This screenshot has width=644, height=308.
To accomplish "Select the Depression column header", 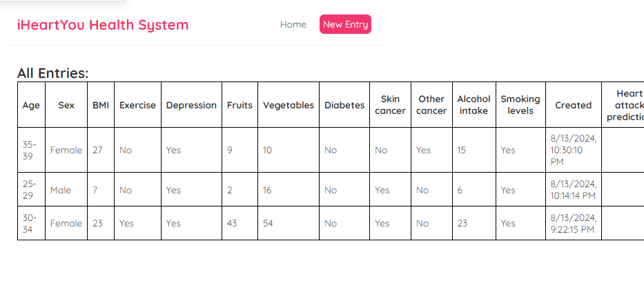I will [191, 105].
